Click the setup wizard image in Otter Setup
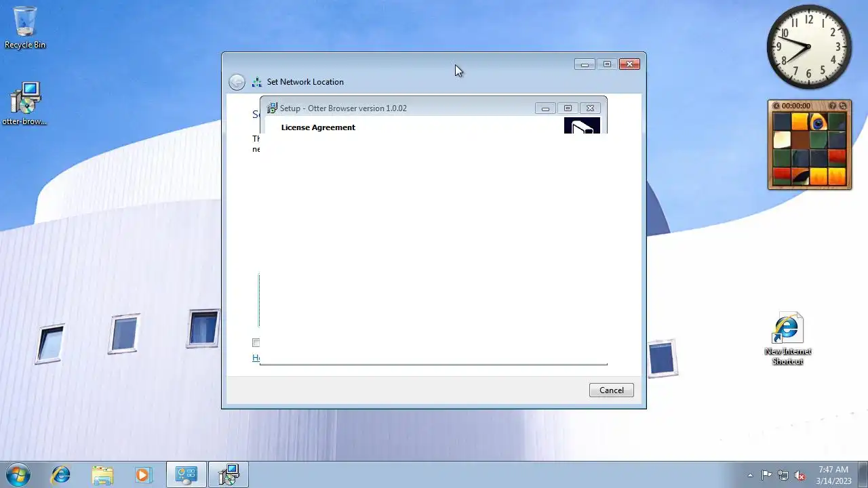 coord(582,125)
